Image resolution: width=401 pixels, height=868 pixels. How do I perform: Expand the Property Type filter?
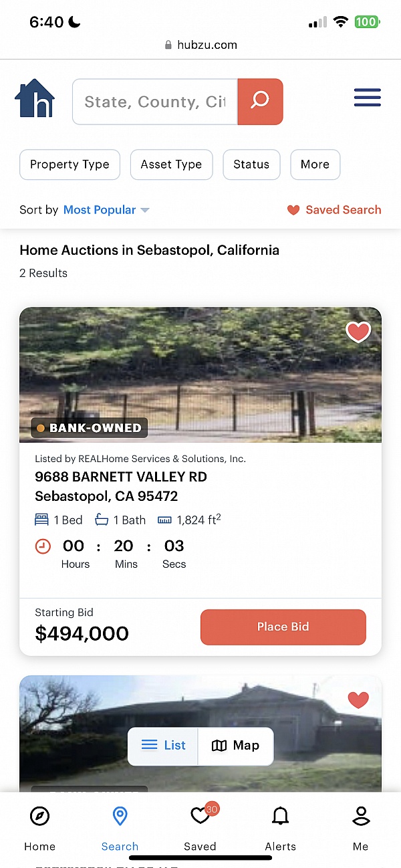point(70,165)
